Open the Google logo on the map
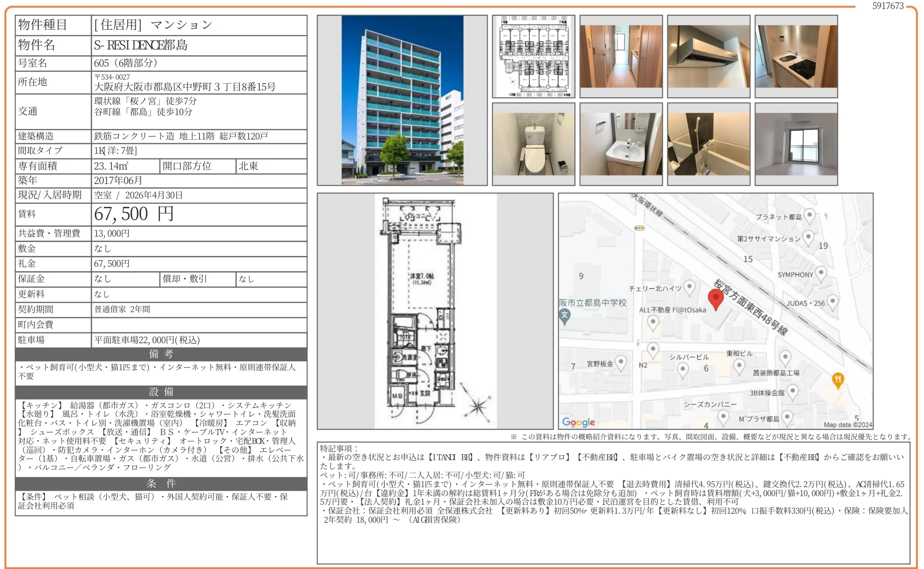The image size is (924, 569). pos(579,422)
